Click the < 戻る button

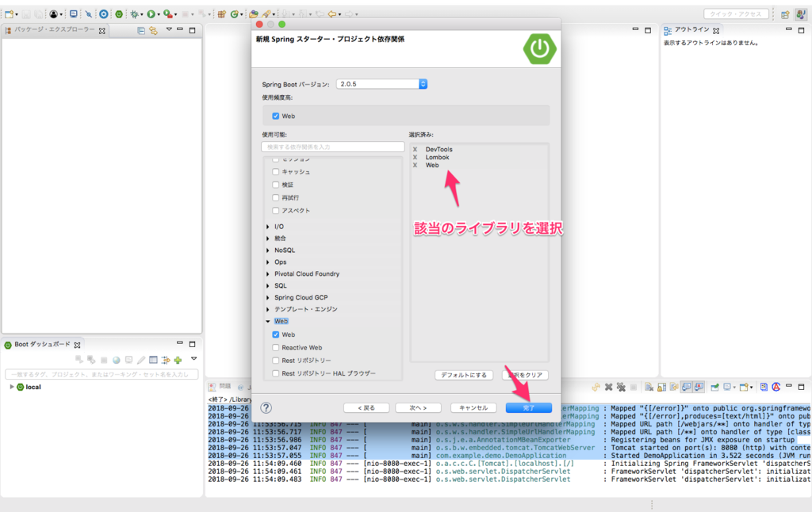point(366,408)
